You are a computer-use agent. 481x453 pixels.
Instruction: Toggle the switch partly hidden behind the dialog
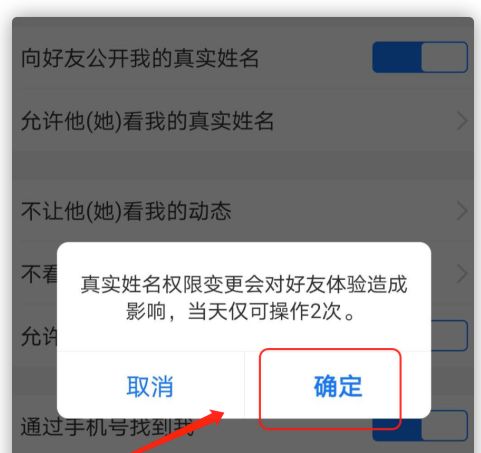click(x=449, y=335)
